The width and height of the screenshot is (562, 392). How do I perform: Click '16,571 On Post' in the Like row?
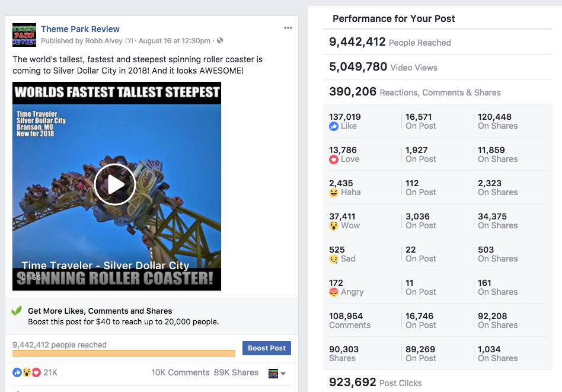click(x=421, y=121)
